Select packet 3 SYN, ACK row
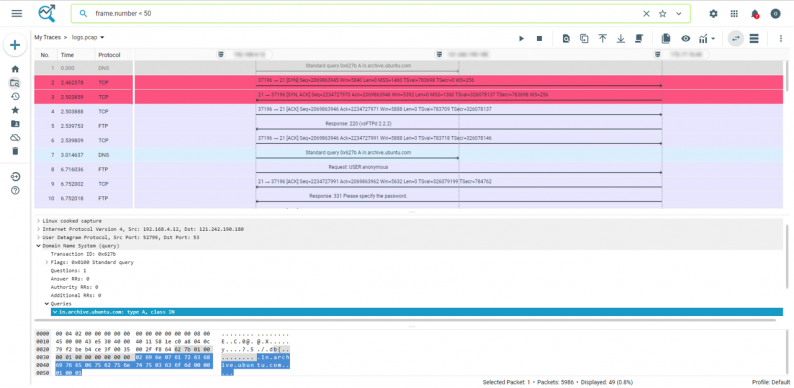This screenshot has width=794, height=388. point(409,97)
